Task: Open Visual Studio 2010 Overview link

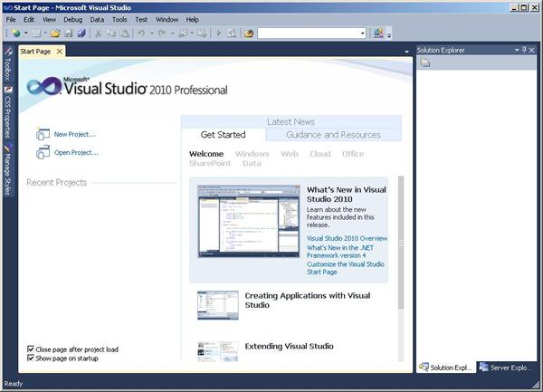Action: point(347,238)
